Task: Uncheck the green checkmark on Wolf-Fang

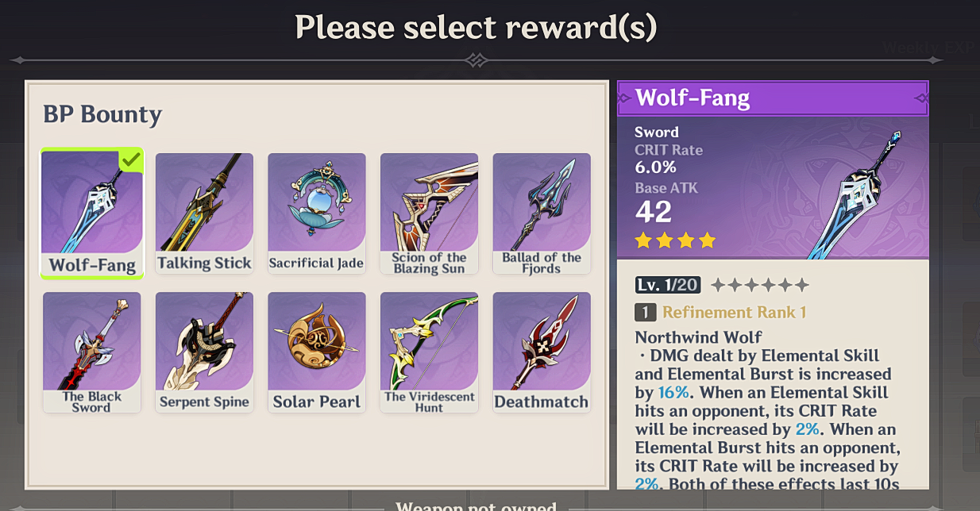Action: (132, 159)
